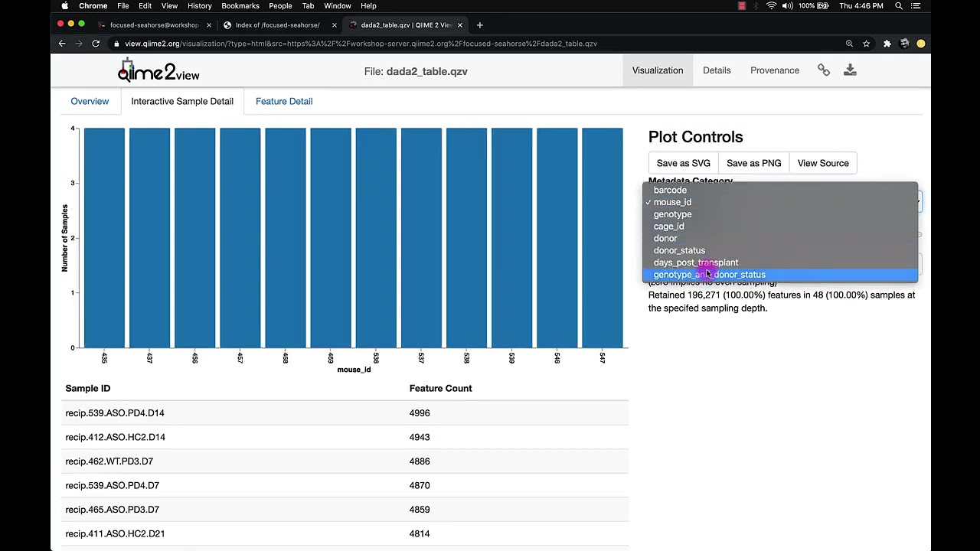Screen dimensions: 980x551
Task: Click the browser address bar URL
Action: coord(361,44)
